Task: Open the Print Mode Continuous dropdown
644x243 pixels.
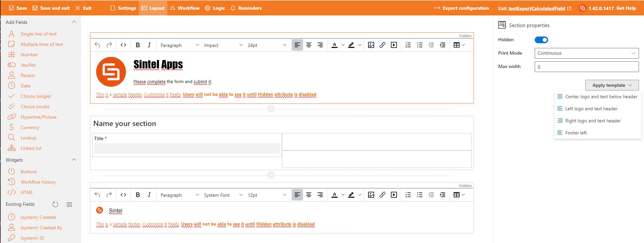Action: (586, 53)
